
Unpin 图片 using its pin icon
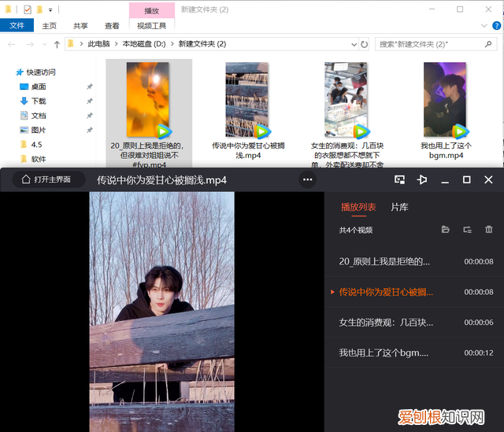[90, 130]
